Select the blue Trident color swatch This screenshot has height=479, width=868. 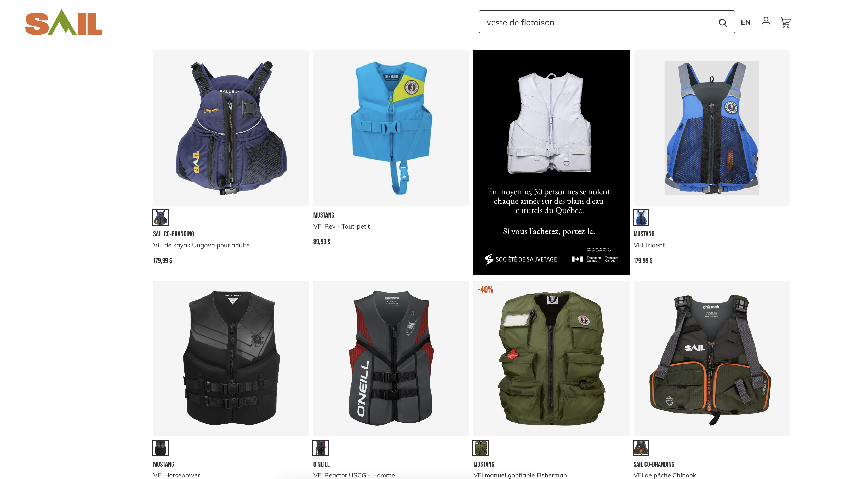tap(641, 218)
